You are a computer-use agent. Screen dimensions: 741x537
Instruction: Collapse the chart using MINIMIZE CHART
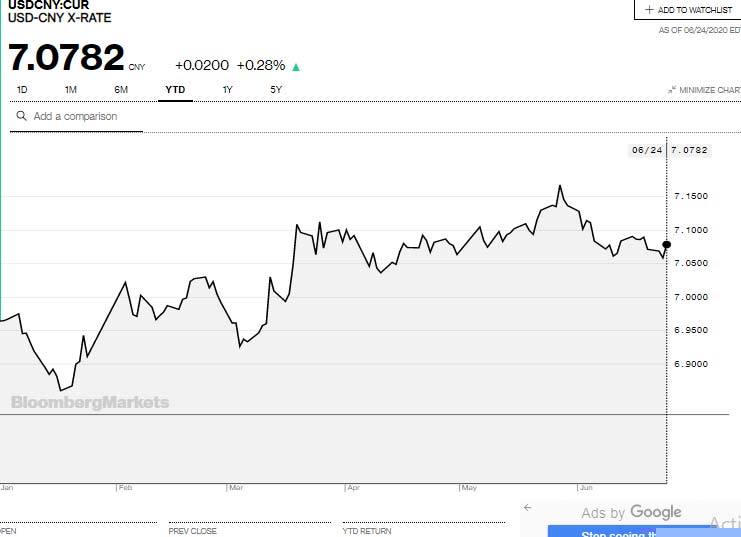click(x=710, y=90)
